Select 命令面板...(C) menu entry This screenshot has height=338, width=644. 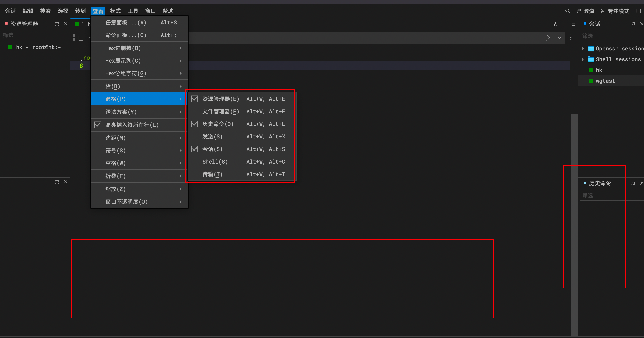(x=140, y=35)
